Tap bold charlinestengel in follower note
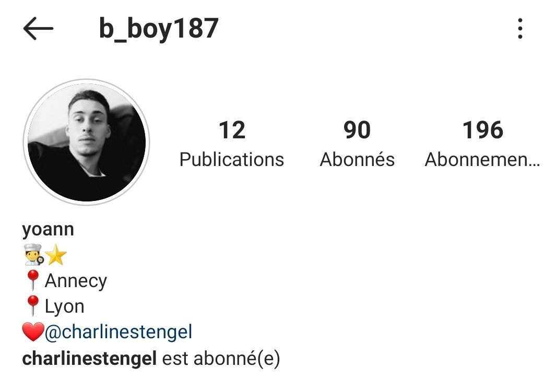 coord(89,358)
